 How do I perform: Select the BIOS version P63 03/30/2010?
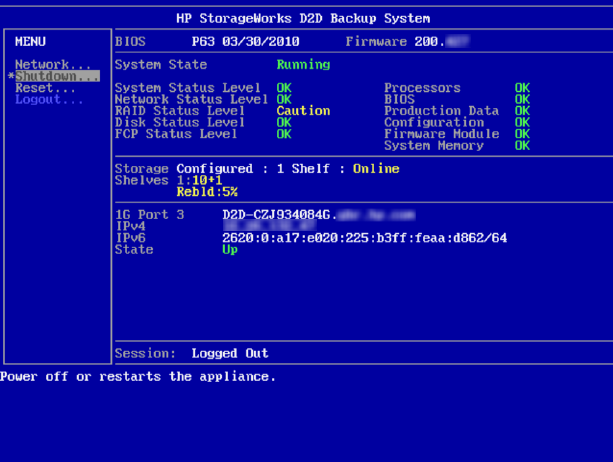(x=245, y=41)
